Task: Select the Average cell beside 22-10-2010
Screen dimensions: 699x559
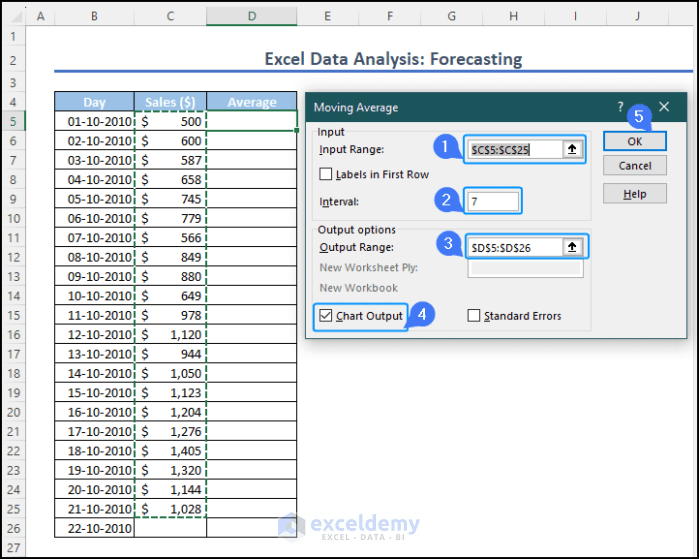Action: (x=252, y=529)
